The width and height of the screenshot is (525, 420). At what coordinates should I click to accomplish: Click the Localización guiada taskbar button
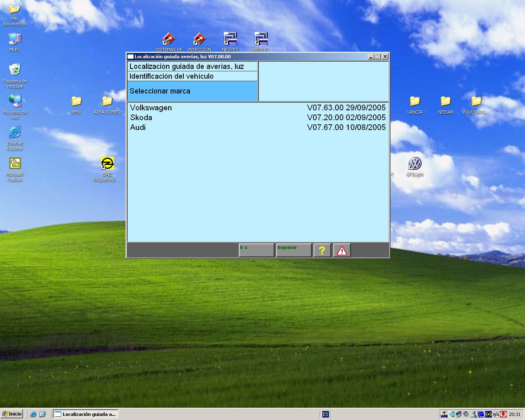coord(86,414)
